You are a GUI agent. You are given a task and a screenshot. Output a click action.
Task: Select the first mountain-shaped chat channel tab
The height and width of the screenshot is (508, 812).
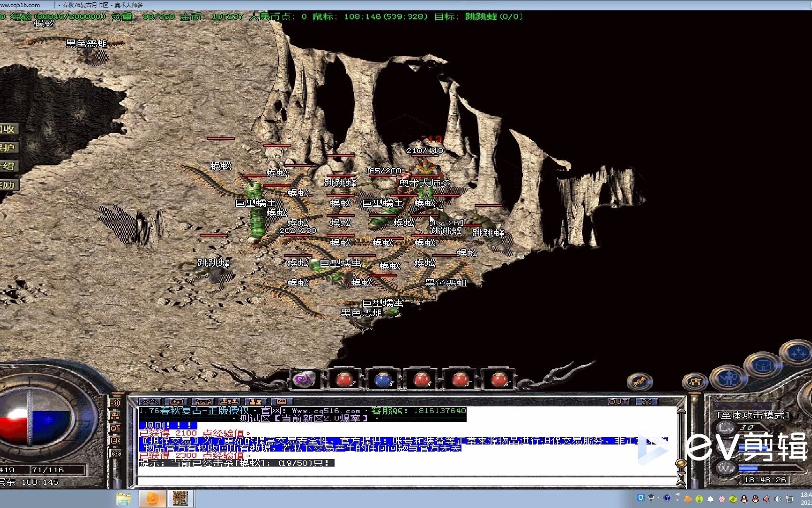(149, 402)
